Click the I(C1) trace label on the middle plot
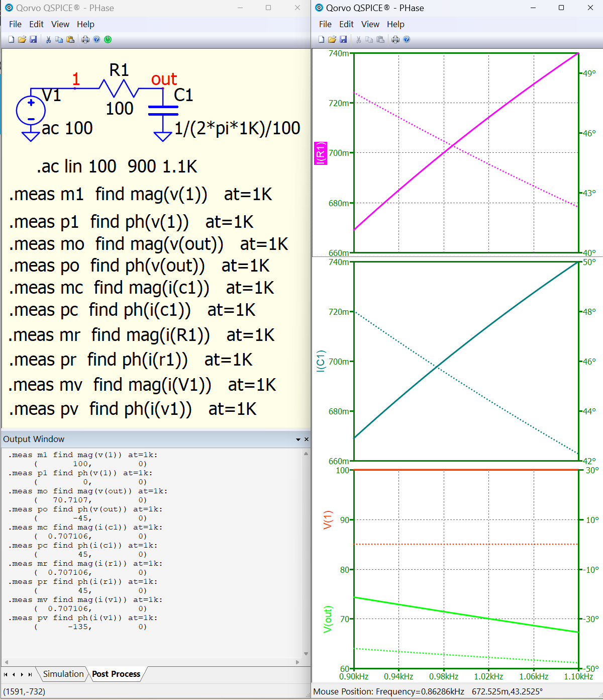603x700 pixels. pos(321,361)
